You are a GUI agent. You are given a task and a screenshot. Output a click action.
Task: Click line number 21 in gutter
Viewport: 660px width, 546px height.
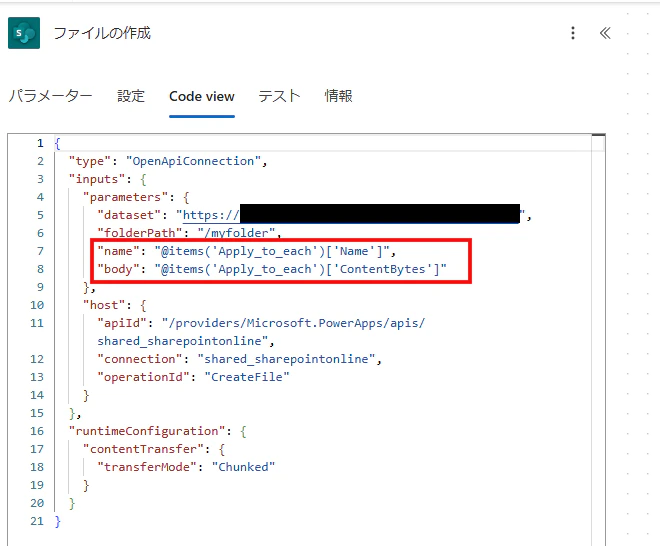tap(37, 521)
